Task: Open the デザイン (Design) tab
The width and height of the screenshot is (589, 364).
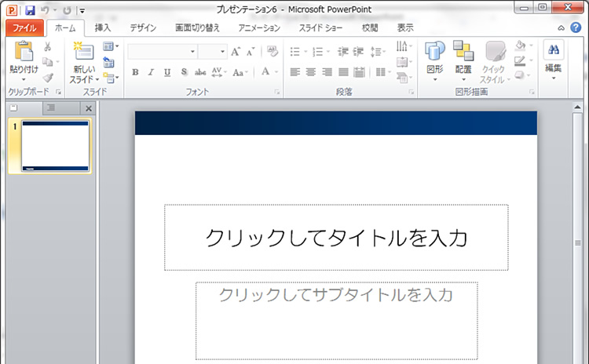Action: (143, 27)
